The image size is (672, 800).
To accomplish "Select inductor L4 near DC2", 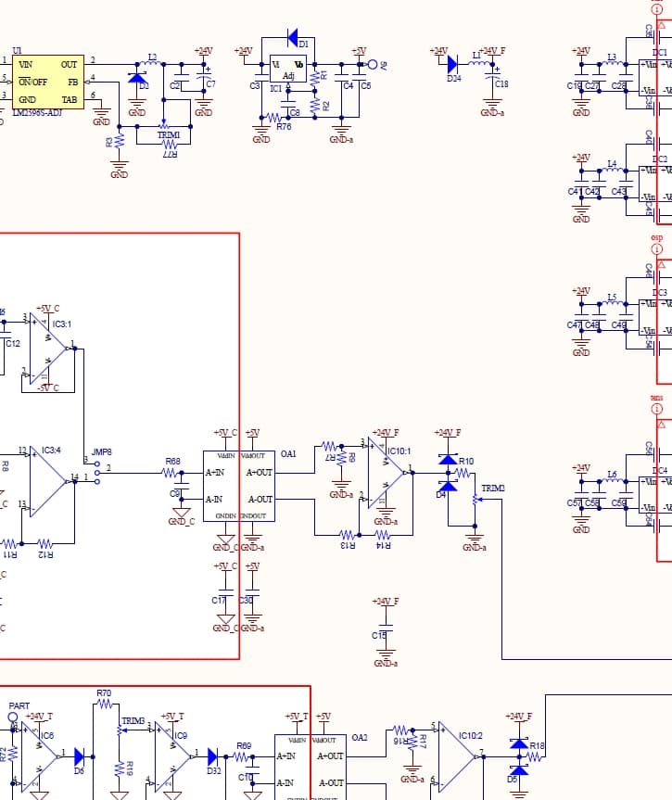I will point(613,170).
